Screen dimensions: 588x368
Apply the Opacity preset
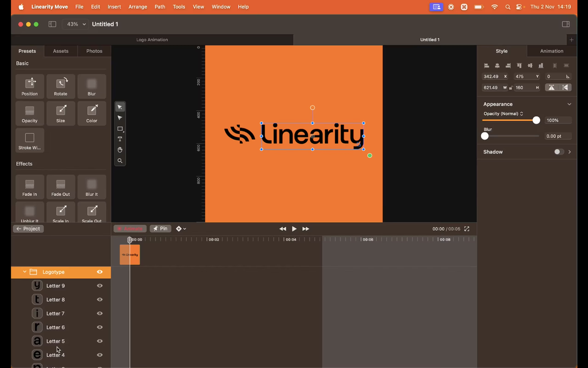(30, 113)
